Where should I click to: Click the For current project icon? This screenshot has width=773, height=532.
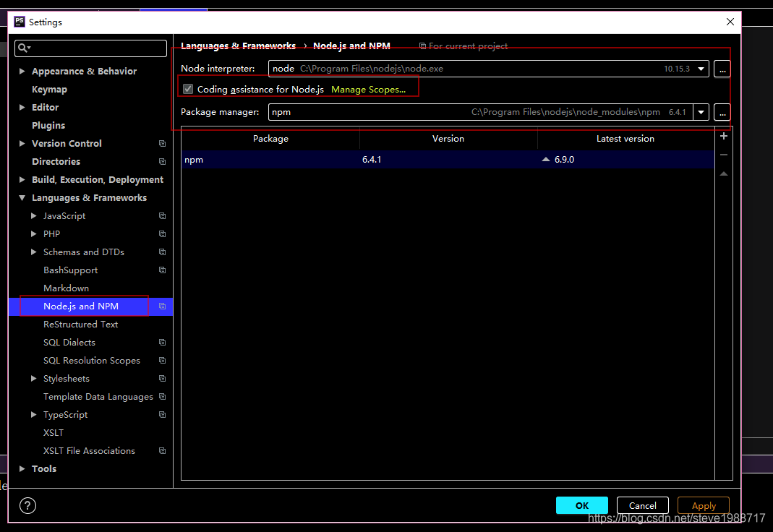422,46
